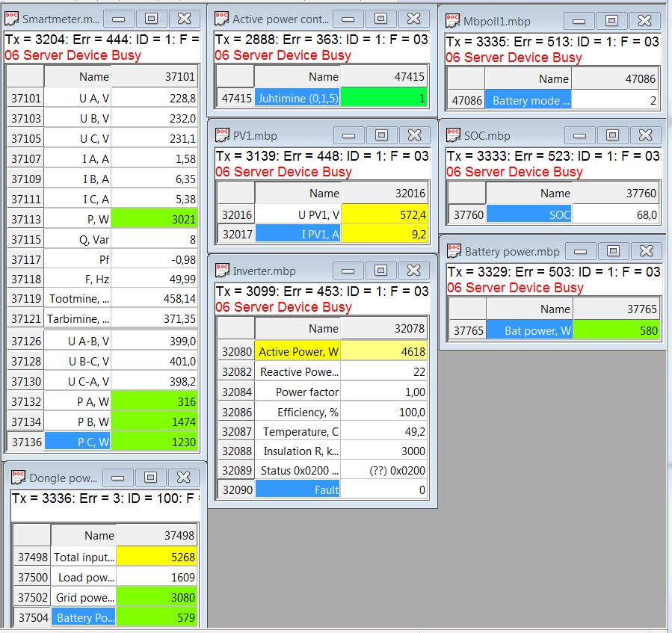Select the P, W value 3021 cell
The width and height of the screenshot is (672, 633).
[x=155, y=220]
